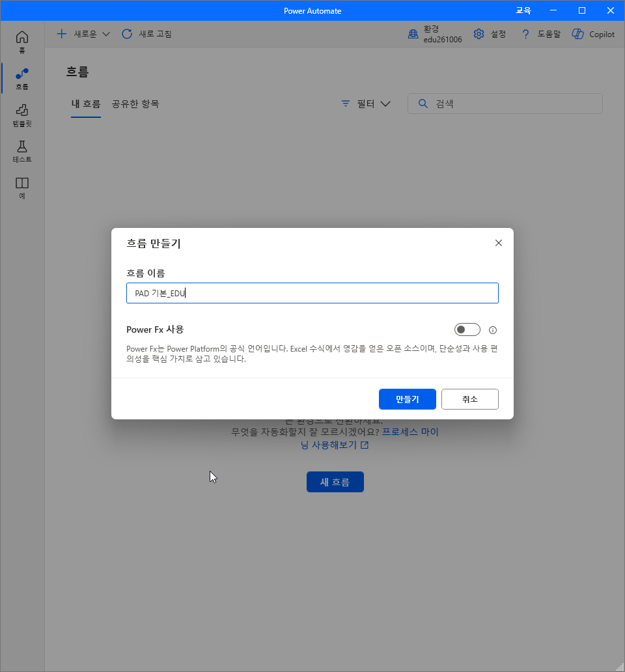Switch to the 공유한 항목 tab
The height and width of the screenshot is (672, 625).
[x=135, y=104]
